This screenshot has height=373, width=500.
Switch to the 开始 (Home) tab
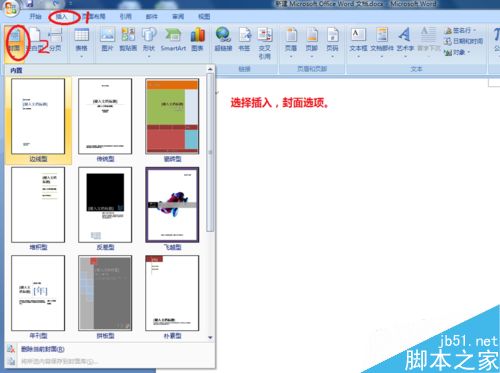35,16
